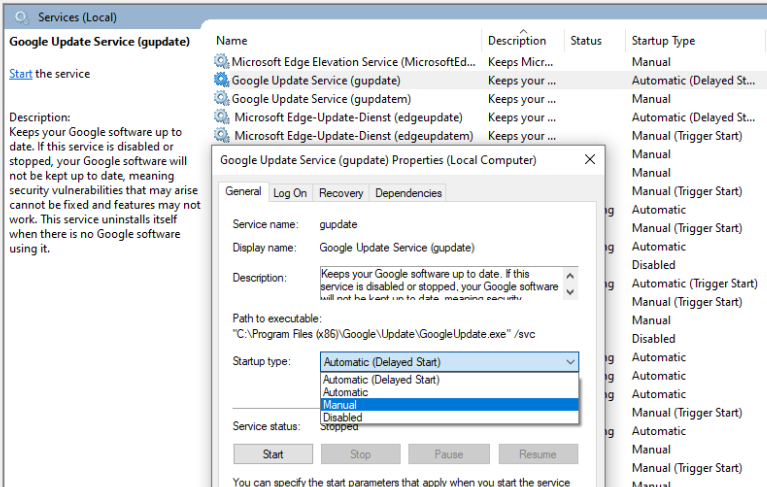Open the Recovery tab
The image size is (767, 487).
click(341, 193)
